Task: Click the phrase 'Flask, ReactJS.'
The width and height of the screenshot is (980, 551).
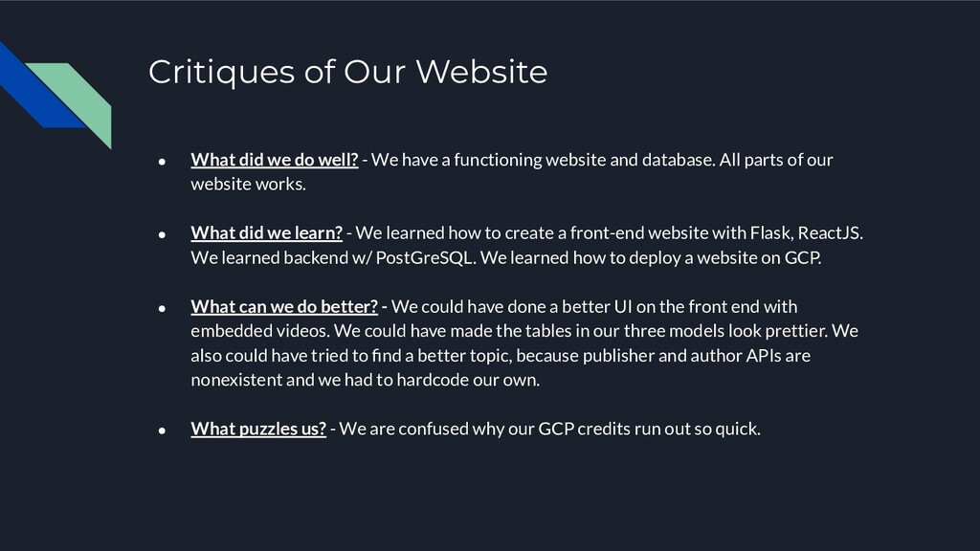Action: click(x=806, y=233)
